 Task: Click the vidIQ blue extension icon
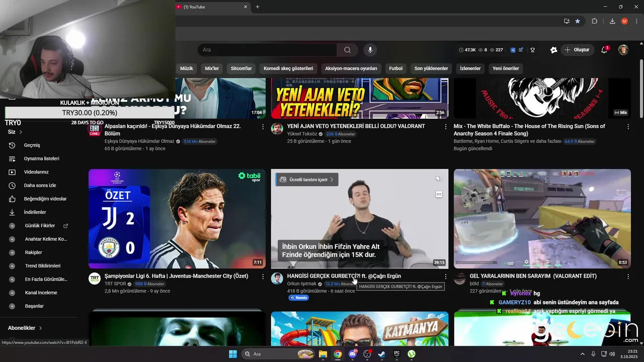click(x=513, y=50)
